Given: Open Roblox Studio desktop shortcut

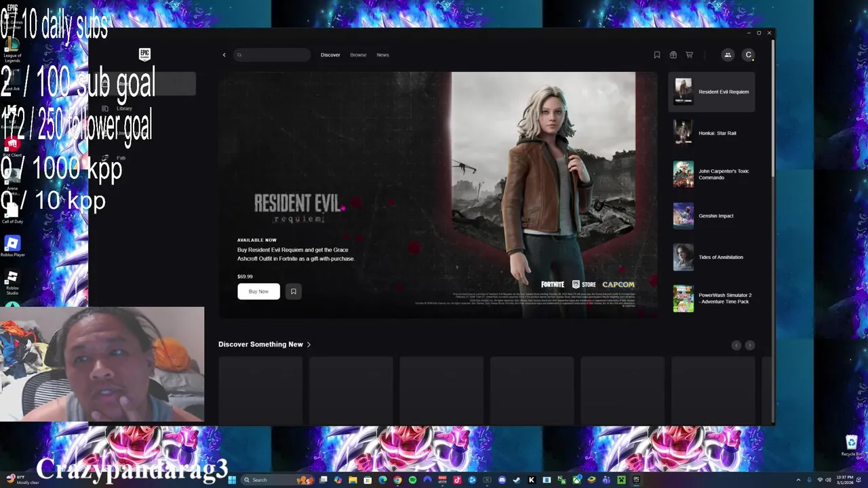Looking at the screenshot, I should (12, 283).
